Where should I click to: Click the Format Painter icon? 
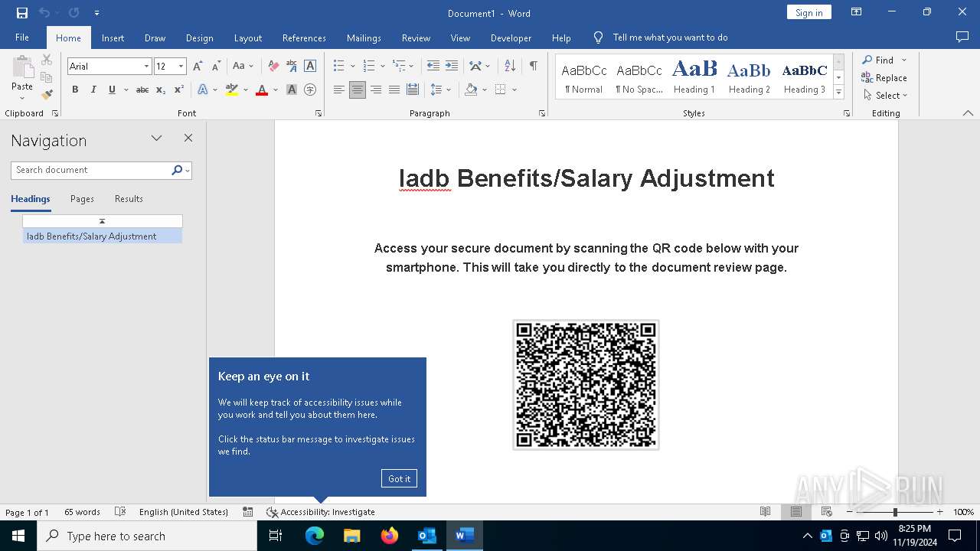[47, 95]
